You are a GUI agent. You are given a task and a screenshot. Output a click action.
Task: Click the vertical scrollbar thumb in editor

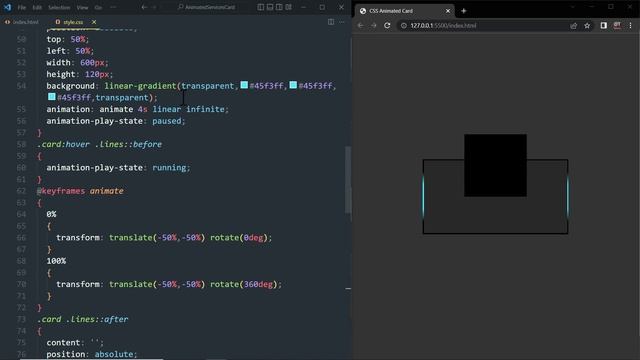348,180
